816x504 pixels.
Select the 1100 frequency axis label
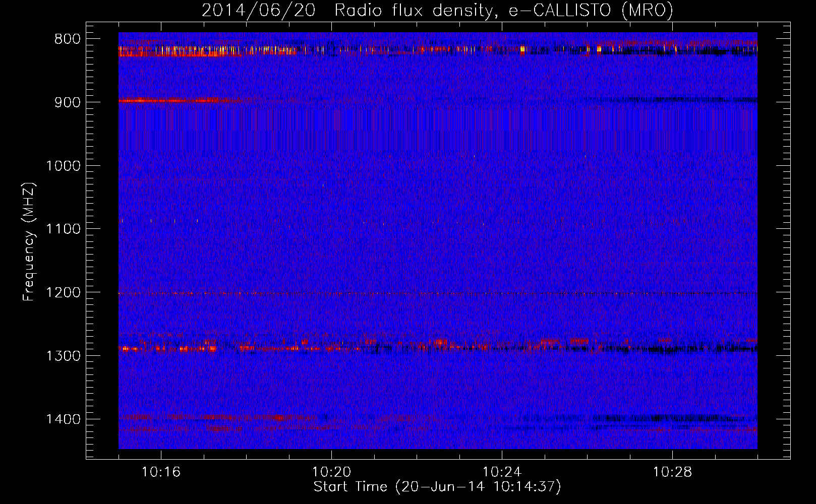point(63,229)
